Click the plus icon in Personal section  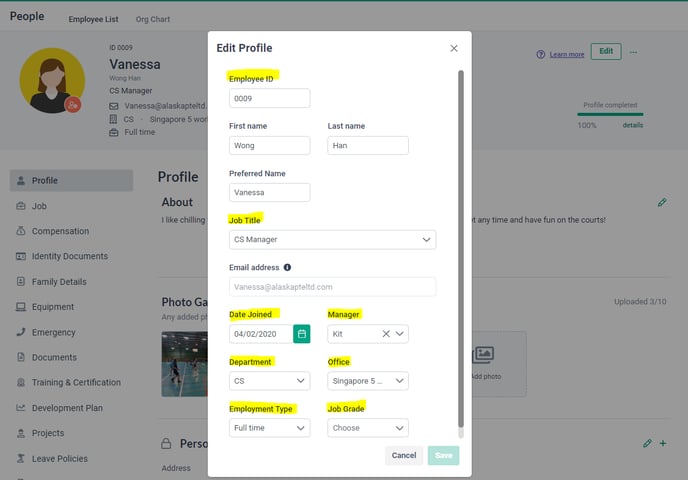click(x=663, y=443)
